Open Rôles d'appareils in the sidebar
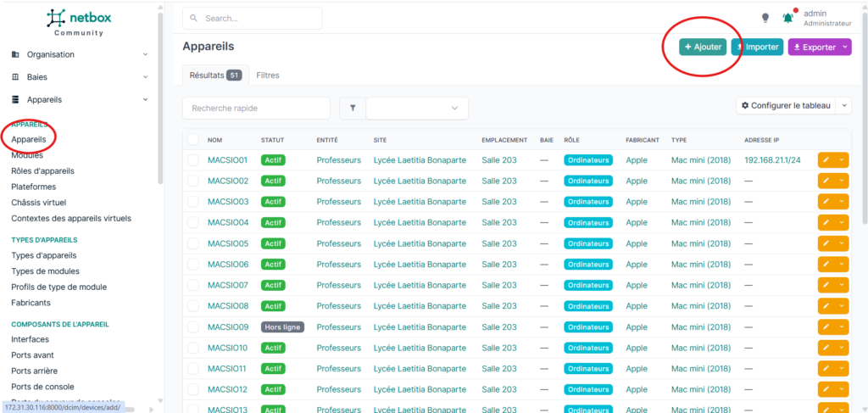868x413 pixels. [42, 171]
